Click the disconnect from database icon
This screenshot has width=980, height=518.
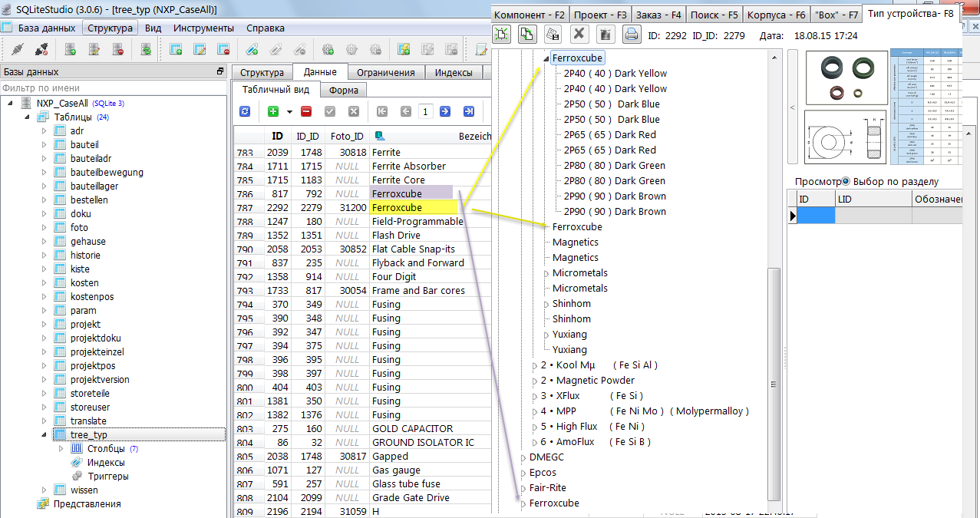(x=42, y=50)
